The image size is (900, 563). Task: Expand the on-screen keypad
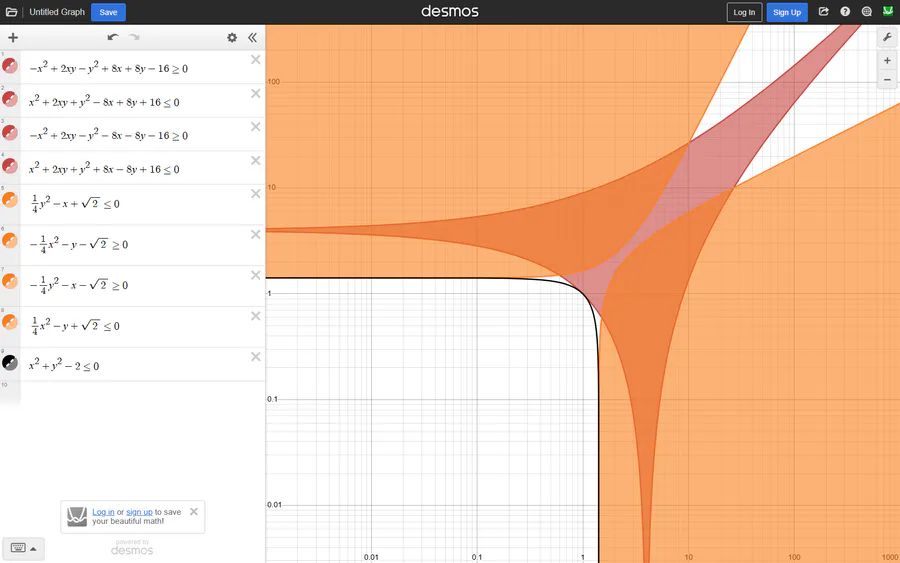[x=24, y=548]
